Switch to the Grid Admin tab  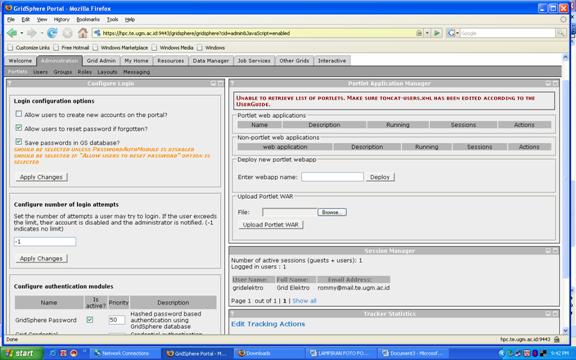101,61
